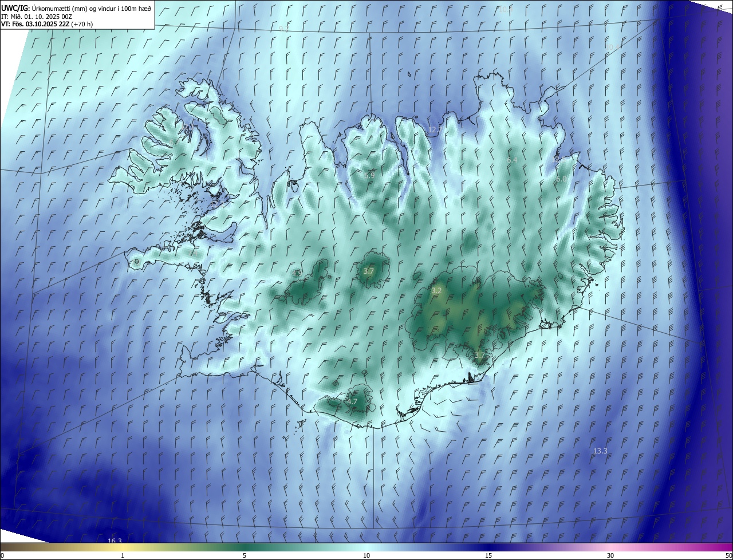Select the 3.7 value inside the small central ice cap
This screenshot has height=560, width=733.
[369, 271]
